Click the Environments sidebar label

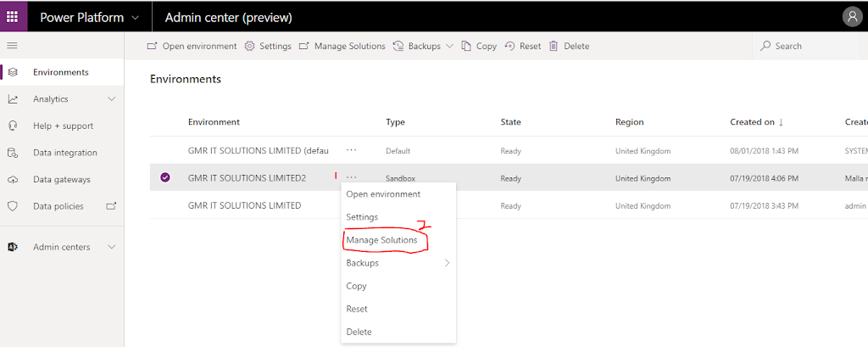[x=61, y=72]
